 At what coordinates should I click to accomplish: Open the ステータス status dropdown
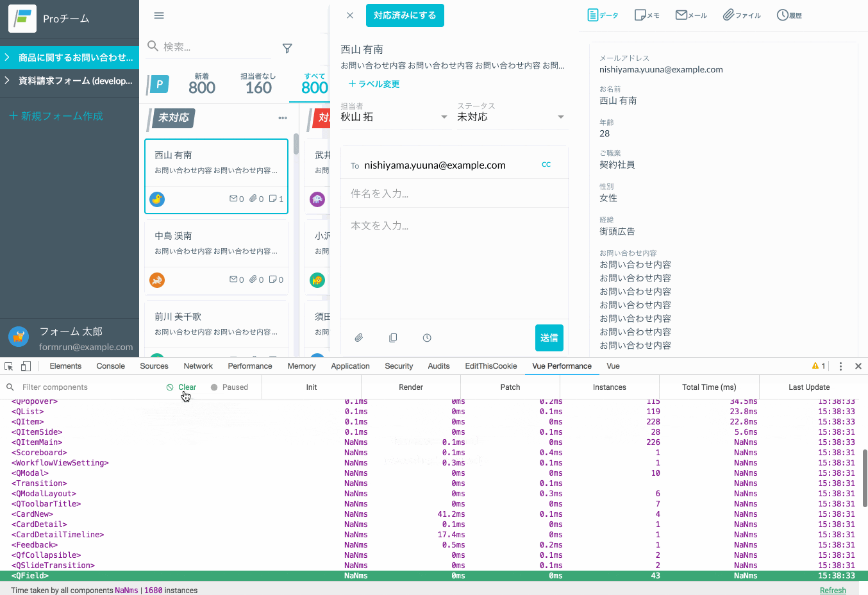click(x=560, y=117)
